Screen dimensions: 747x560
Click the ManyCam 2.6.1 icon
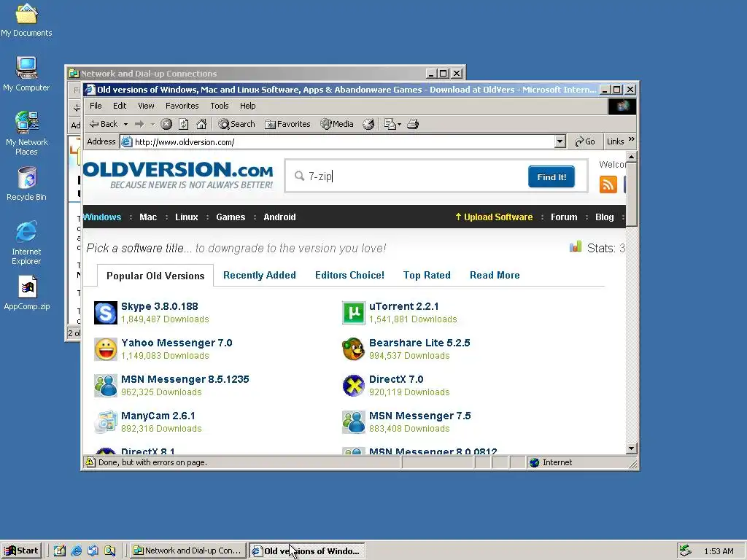(106, 422)
